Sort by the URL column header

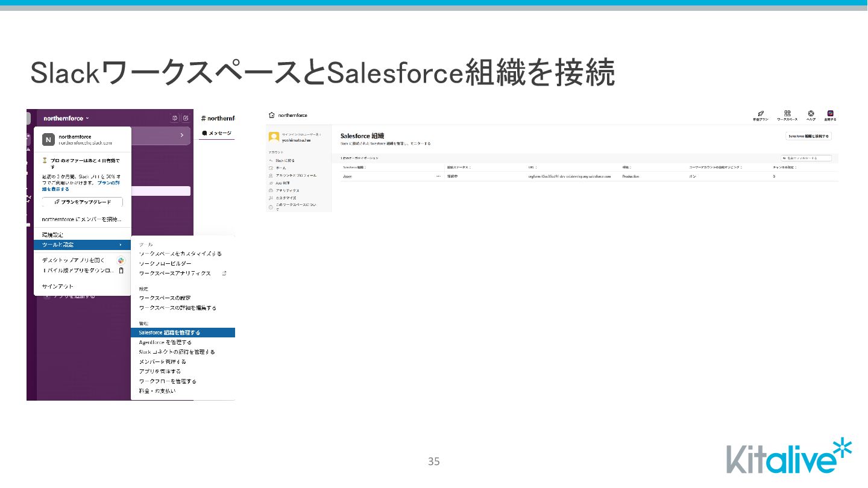pos(532,167)
